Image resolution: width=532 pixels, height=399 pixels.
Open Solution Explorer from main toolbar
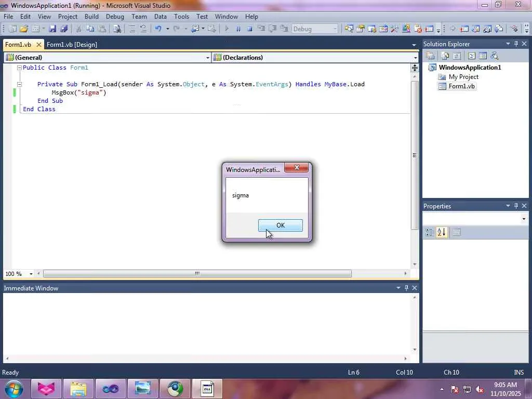click(349, 29)
